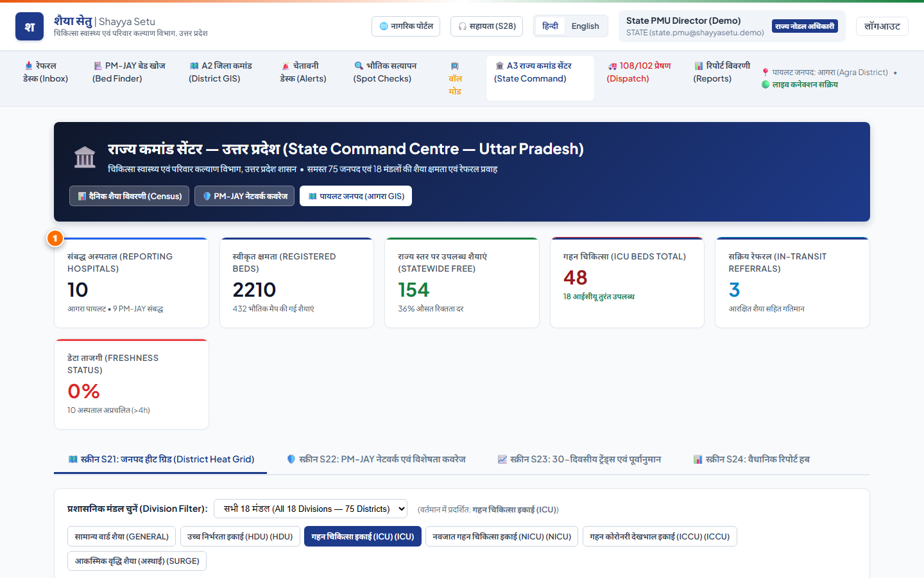Click the government building icon in banner
The image size is (924, 578).
(85, 157)
